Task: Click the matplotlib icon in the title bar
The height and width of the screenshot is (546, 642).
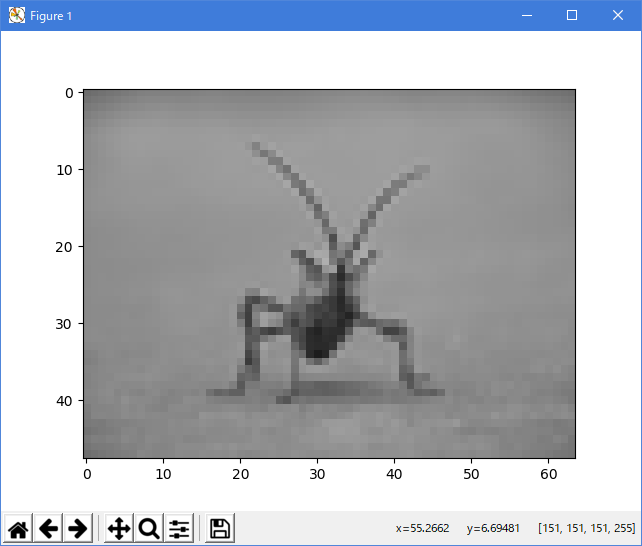Action: [17, 16]
